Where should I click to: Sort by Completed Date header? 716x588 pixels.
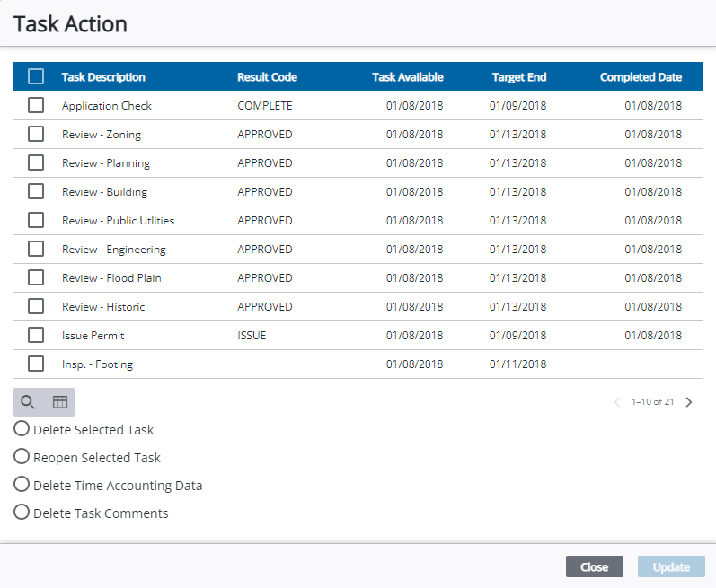tap(641, 77)
